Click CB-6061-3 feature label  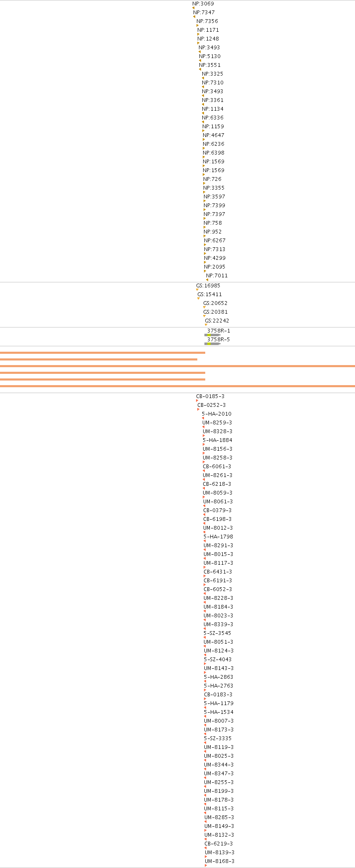(217, 467)
